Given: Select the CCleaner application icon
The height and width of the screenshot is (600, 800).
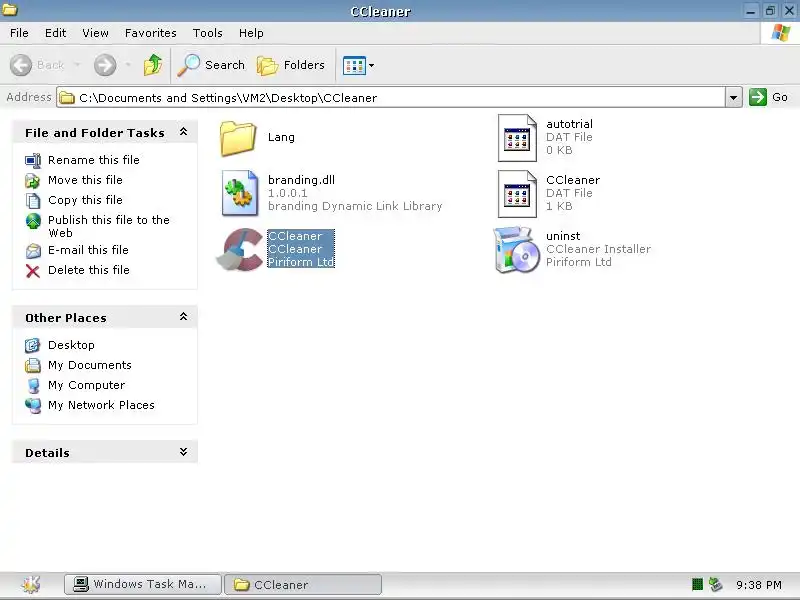Looking at the screenshot, I should tap(241, 249).
